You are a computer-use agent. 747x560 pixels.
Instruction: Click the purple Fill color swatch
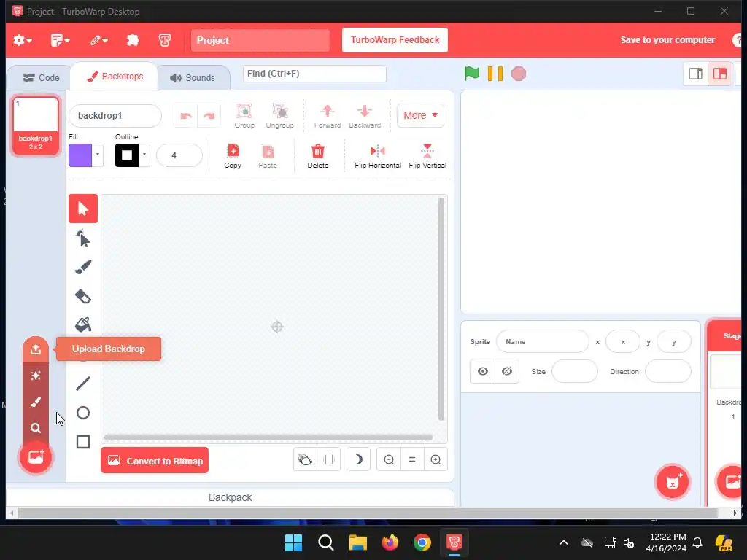click(80, 155)
